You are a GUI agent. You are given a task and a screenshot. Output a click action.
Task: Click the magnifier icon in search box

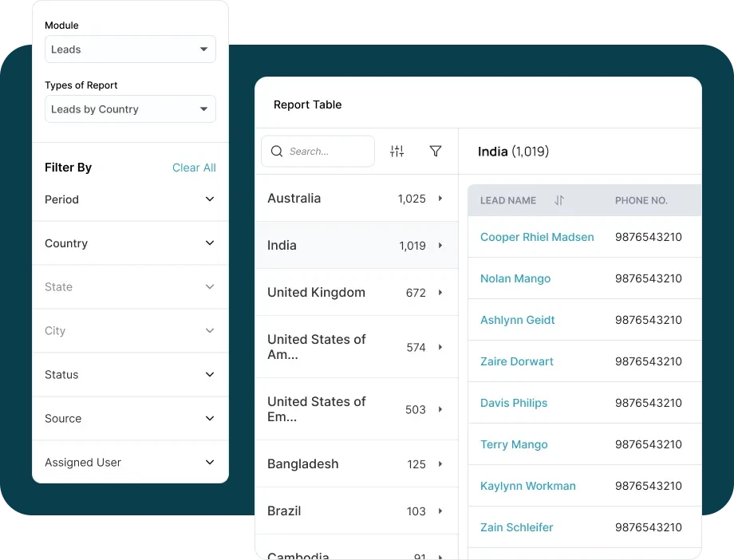[277, 152]
